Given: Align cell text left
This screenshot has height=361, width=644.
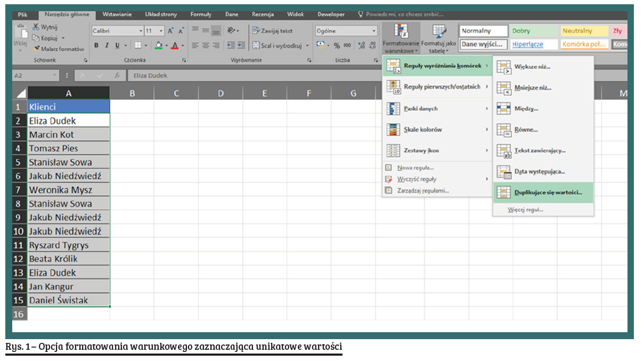Looking at the screenshot, I should click(x=195, y=46).
